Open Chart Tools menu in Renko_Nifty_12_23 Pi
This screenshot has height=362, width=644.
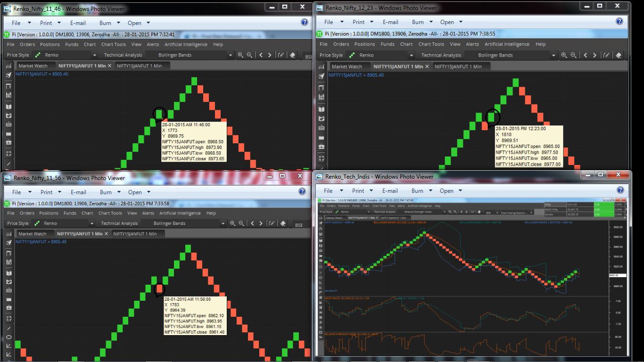tap(431, 44)
